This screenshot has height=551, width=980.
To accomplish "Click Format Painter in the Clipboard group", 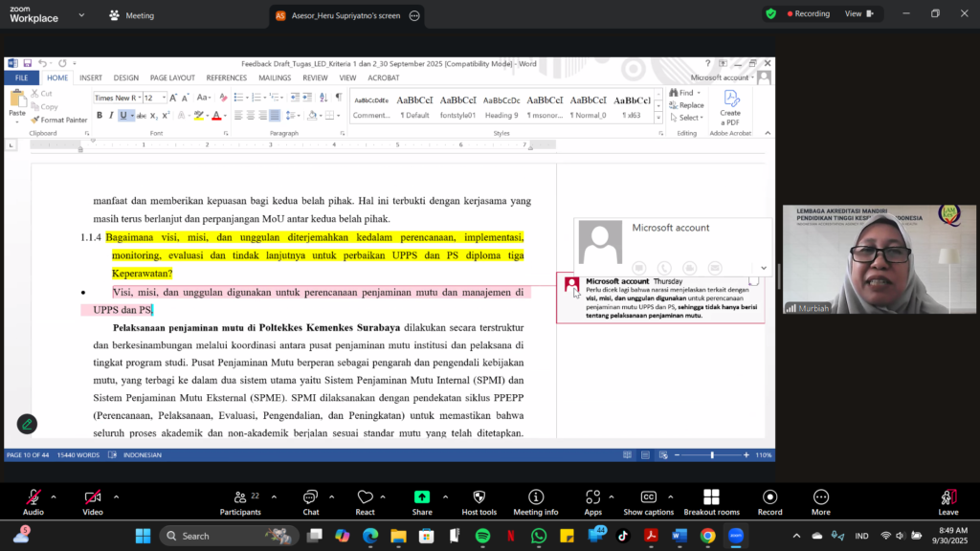I will click(x=58, y=120).
